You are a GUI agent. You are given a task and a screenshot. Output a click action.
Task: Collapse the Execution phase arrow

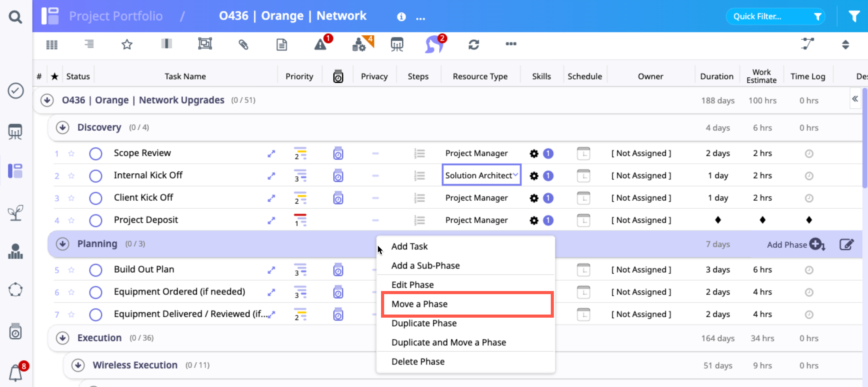point(63,338)
